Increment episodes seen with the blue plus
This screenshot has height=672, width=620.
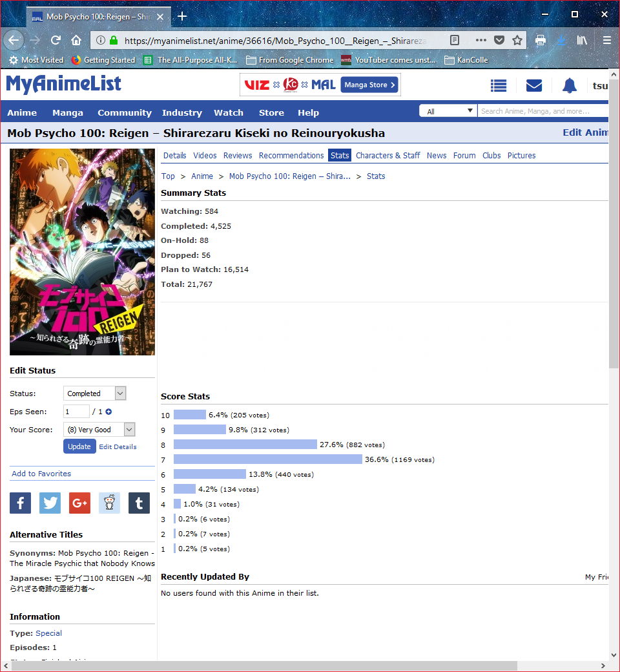[x=109, y=412]
